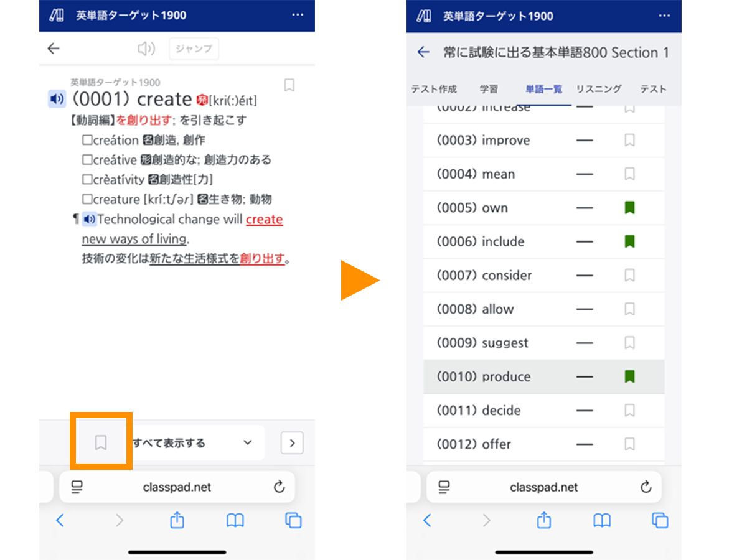Bookmark the word (0007) consider
The width and height of the screenshot is (747, 560).
[x=629, y=275]
